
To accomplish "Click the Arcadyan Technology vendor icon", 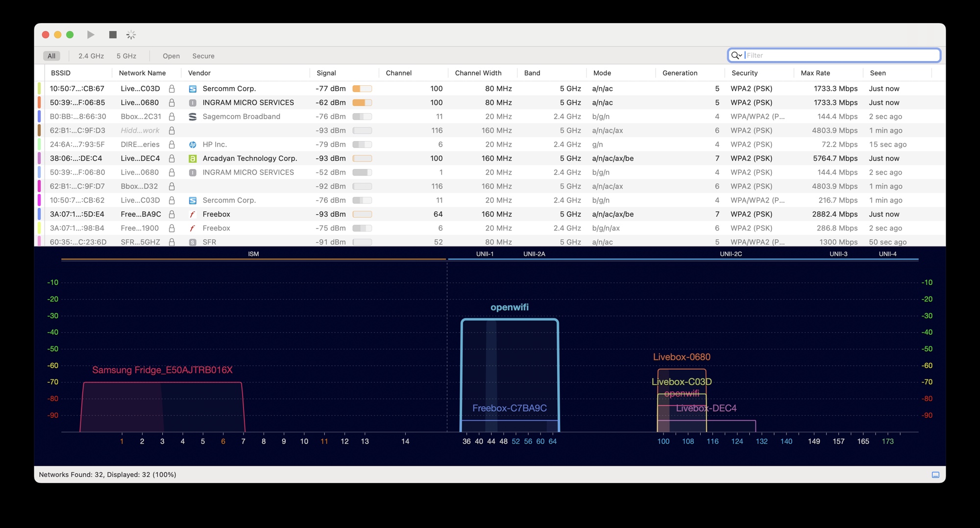I will (x=193, y=158).
